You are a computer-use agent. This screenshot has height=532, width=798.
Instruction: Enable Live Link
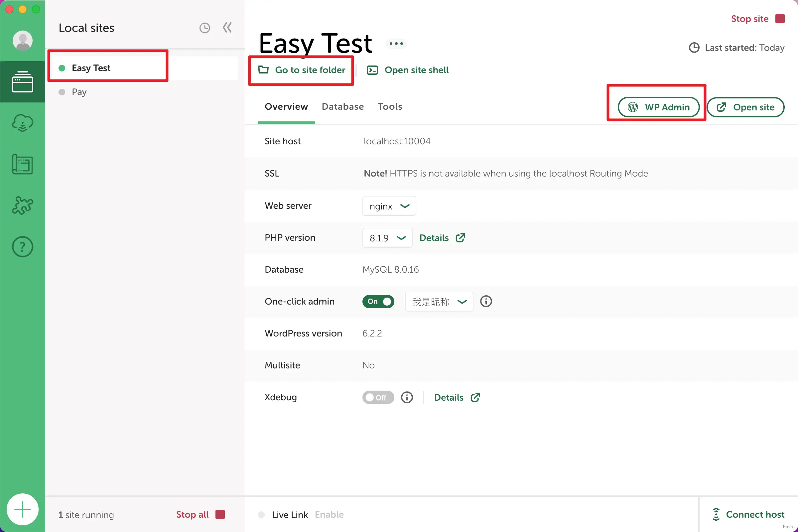[x=329, y=514]
